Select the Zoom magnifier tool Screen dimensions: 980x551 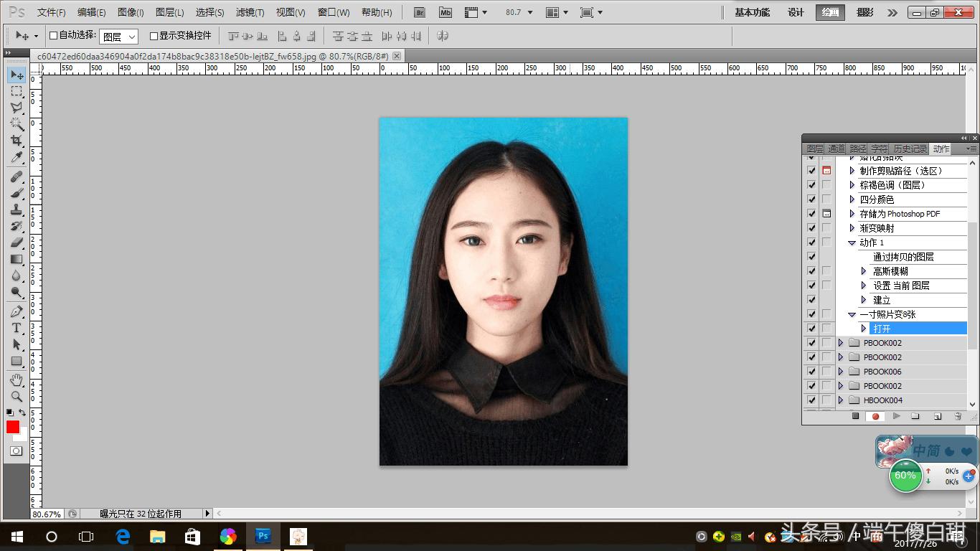pyautogui.click(x=17, y=396)
